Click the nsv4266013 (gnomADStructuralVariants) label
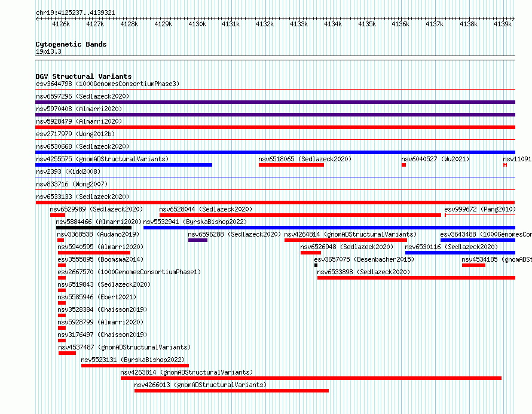Viewport: 532px width, 414px height. [x=200, y=385]
